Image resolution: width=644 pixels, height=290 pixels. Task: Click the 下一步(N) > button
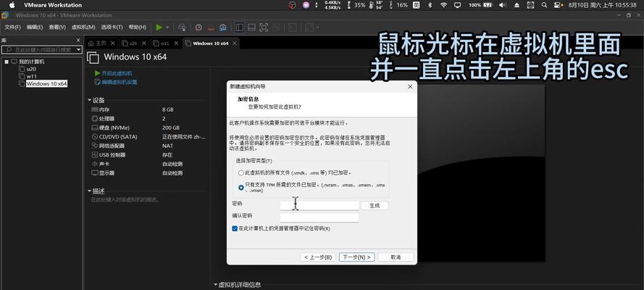(x=357, y=257)
